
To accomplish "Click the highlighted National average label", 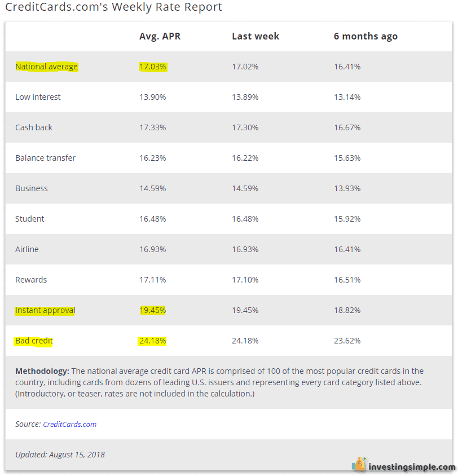I will coord(46,67).
